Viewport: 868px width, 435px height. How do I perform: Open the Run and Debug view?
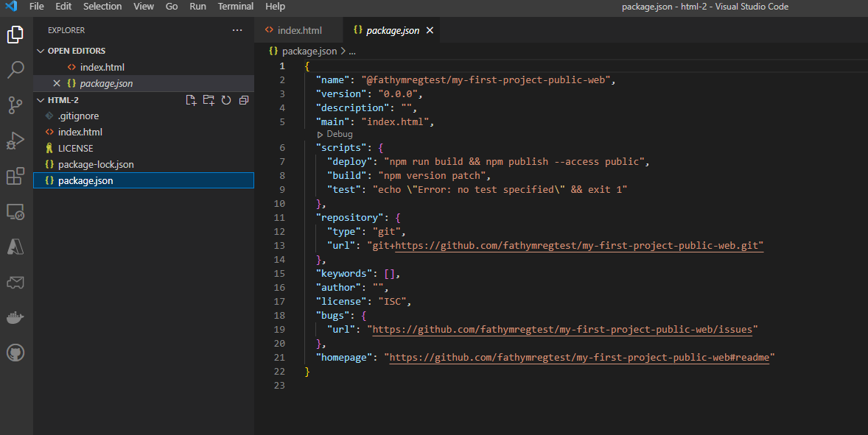tap(15, 141)
